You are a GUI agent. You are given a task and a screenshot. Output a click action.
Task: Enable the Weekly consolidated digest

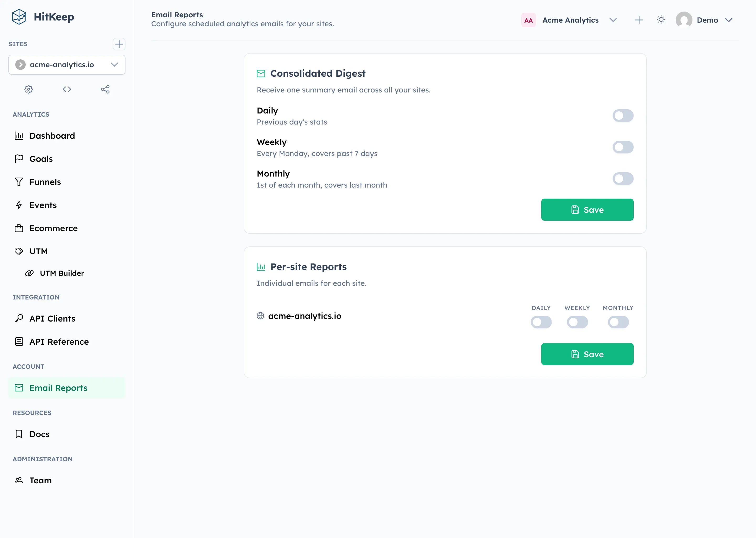(623, 147)
